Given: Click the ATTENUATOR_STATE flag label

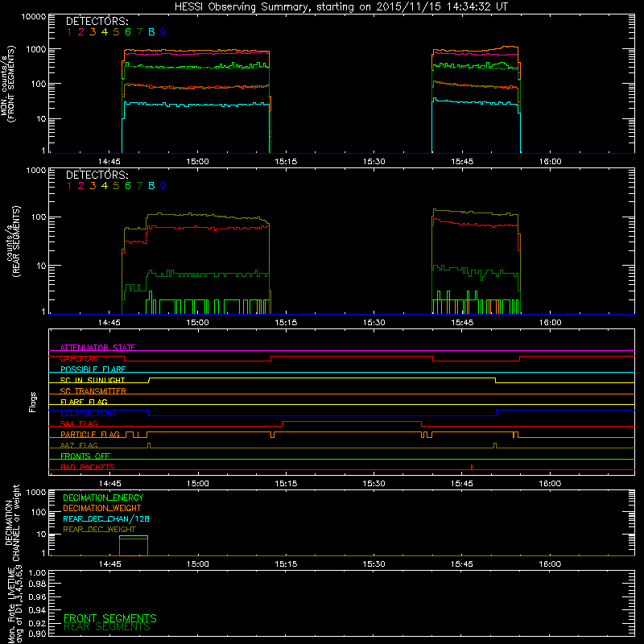Looking at the screenshot, I should pos(97,348).
